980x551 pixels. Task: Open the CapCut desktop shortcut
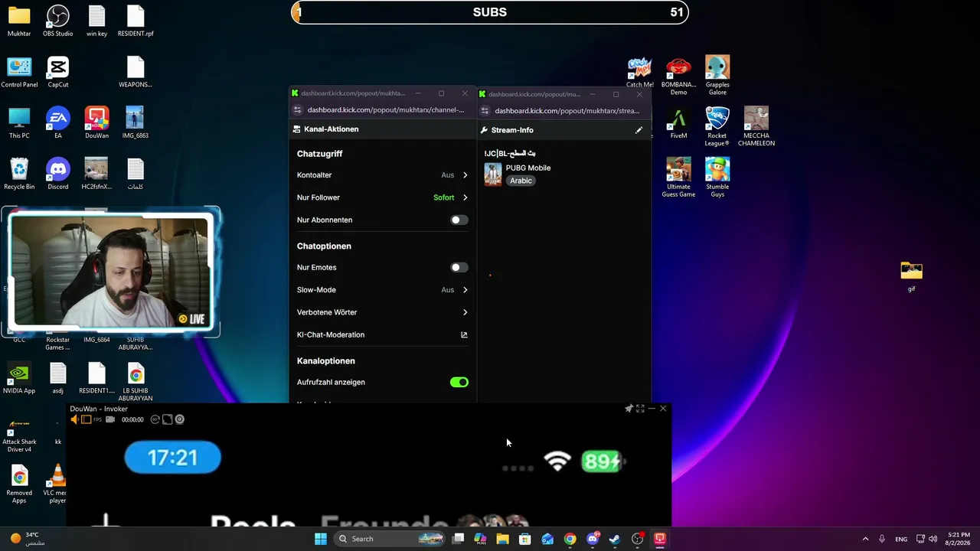pyautogui.click(x=57, y=72)
